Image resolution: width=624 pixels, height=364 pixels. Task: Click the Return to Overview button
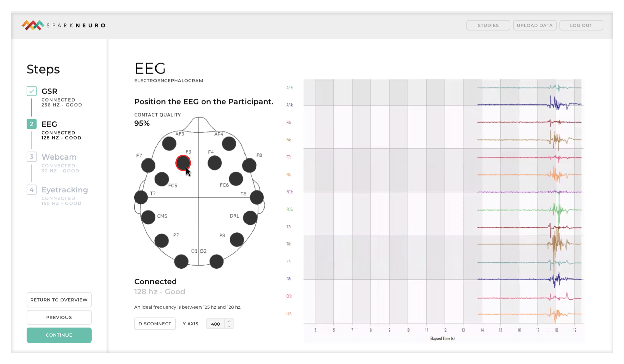[59, 300]
